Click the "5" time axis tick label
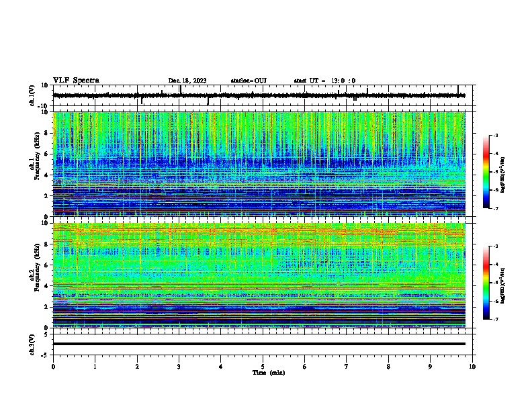Viewport: 532px width, 411px height. point(263,367)
